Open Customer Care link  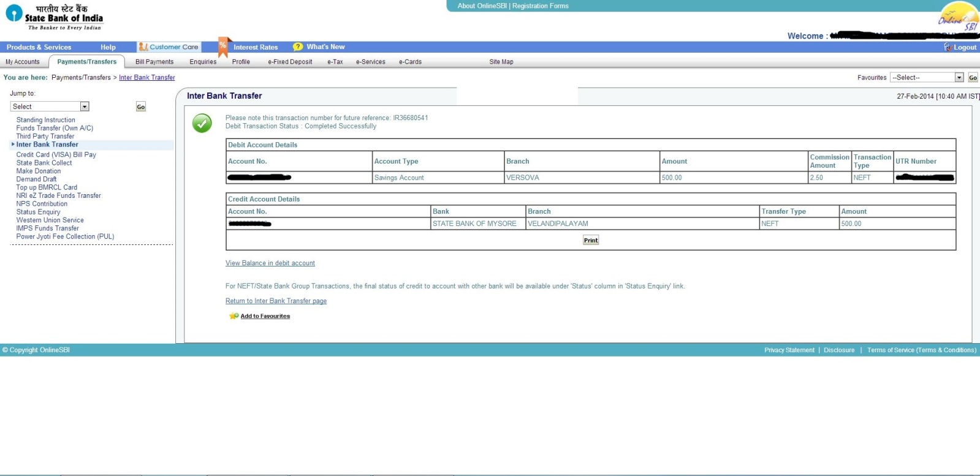pos(174,47)
